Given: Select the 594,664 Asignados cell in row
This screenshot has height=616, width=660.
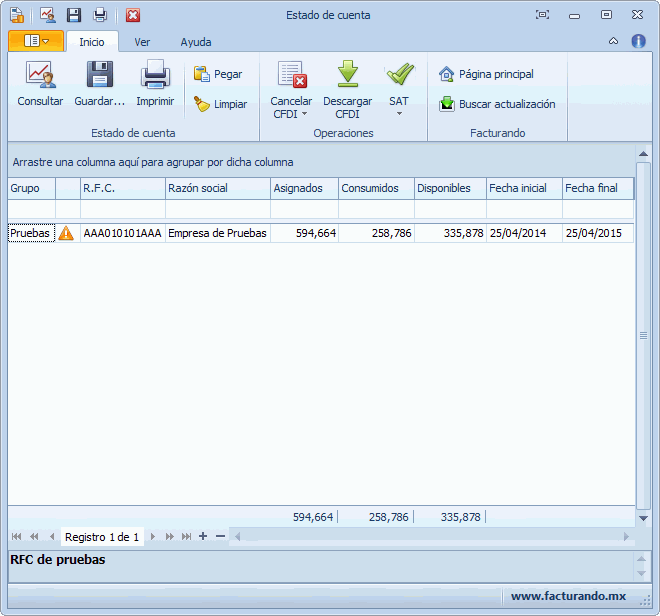Looking at the screenshot, I should (305, 233).
